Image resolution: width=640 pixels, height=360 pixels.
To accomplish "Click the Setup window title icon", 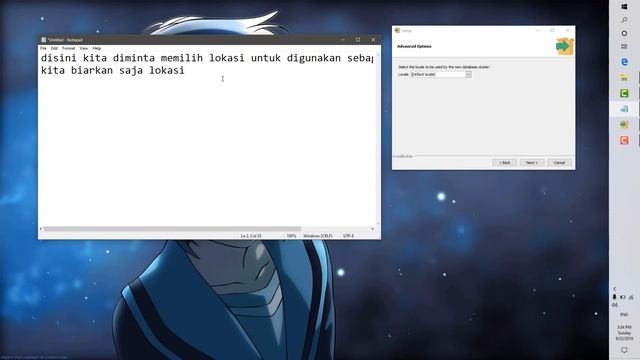I will click(x=397, y=31).
